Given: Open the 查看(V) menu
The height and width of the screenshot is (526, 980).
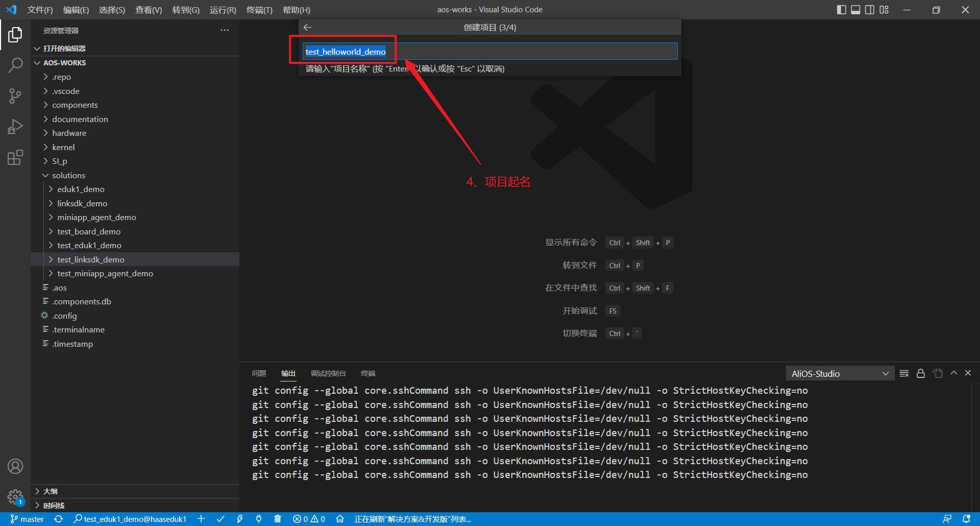Looking at the screenshot, I should (149, 10).
